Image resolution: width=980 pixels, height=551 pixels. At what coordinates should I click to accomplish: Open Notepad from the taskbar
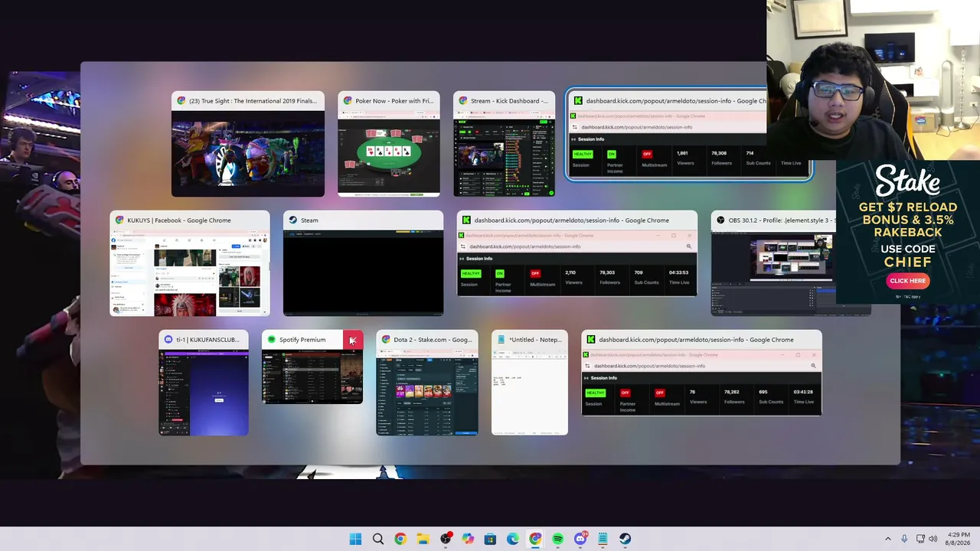603,539
